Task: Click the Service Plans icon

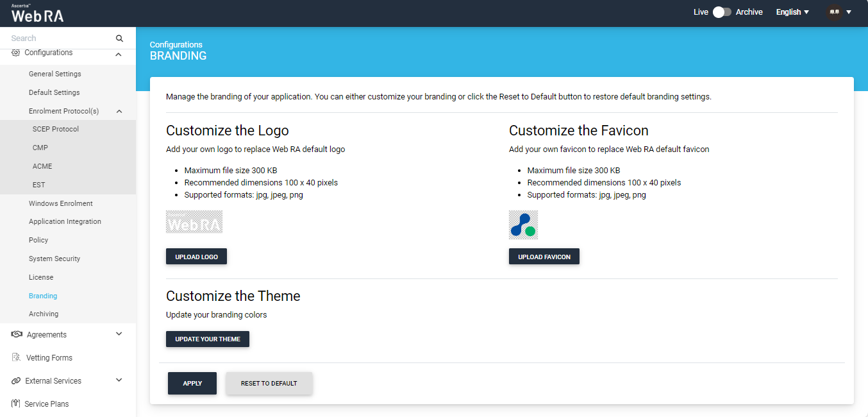Action: [16, 404]
